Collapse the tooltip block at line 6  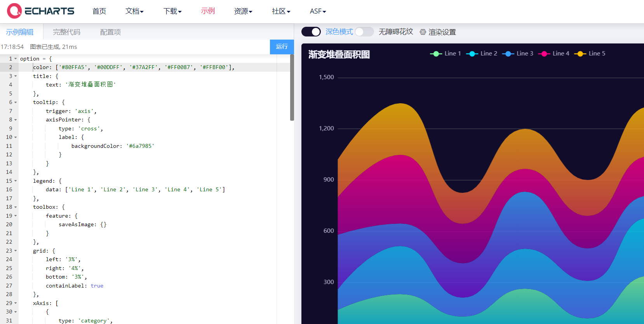(16, 102)
